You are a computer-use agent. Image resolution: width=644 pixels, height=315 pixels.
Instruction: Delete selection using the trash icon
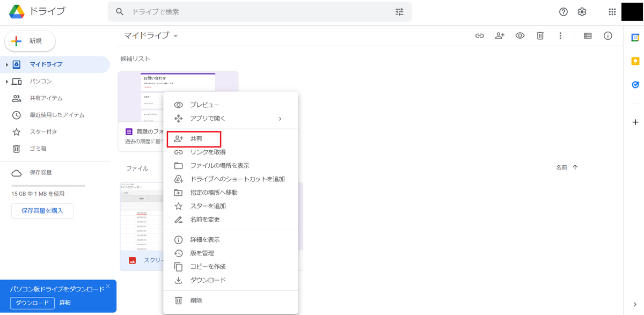(540, 35)
